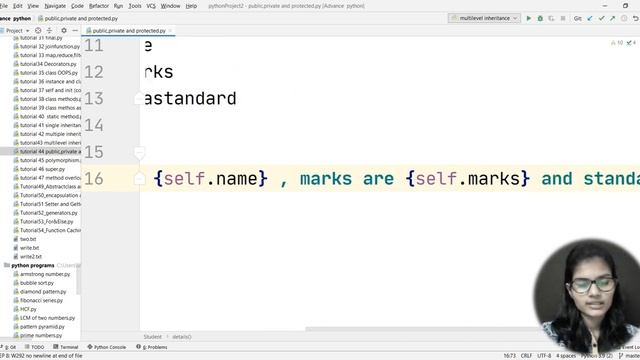
Task: Open the Code menu
Action: (x=77, y=6)
